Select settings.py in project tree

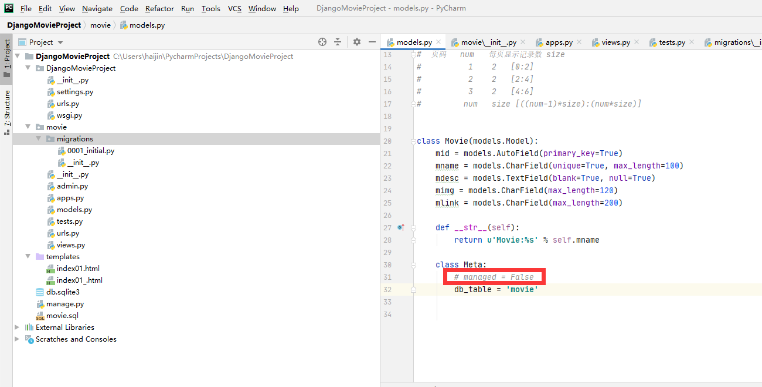pos(70,92)
